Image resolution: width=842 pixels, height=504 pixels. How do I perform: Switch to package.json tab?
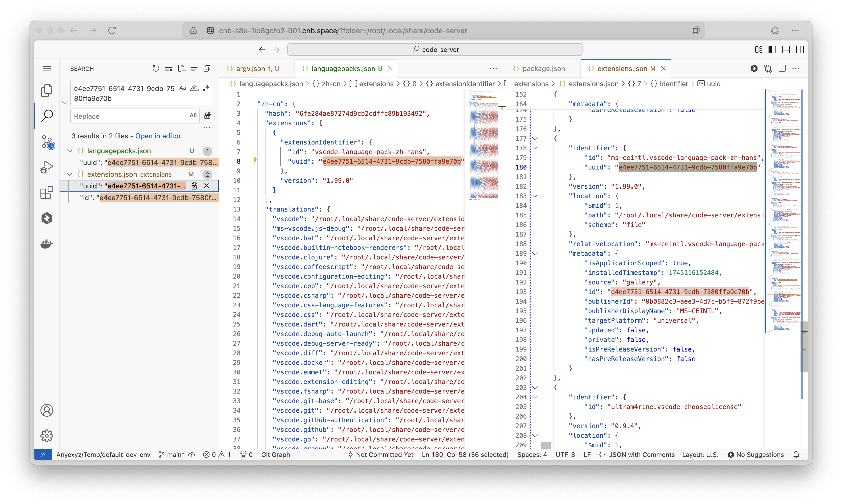click(543, 69)
